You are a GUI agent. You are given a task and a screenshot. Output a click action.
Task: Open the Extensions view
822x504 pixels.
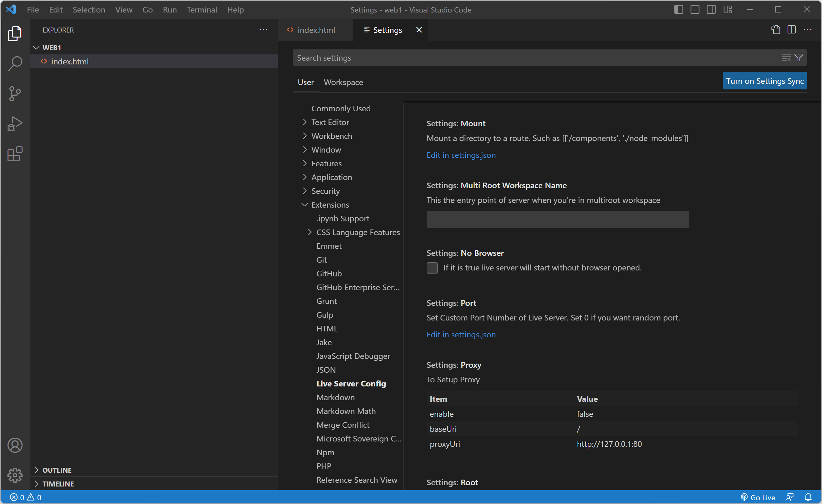tap(15, 154)
